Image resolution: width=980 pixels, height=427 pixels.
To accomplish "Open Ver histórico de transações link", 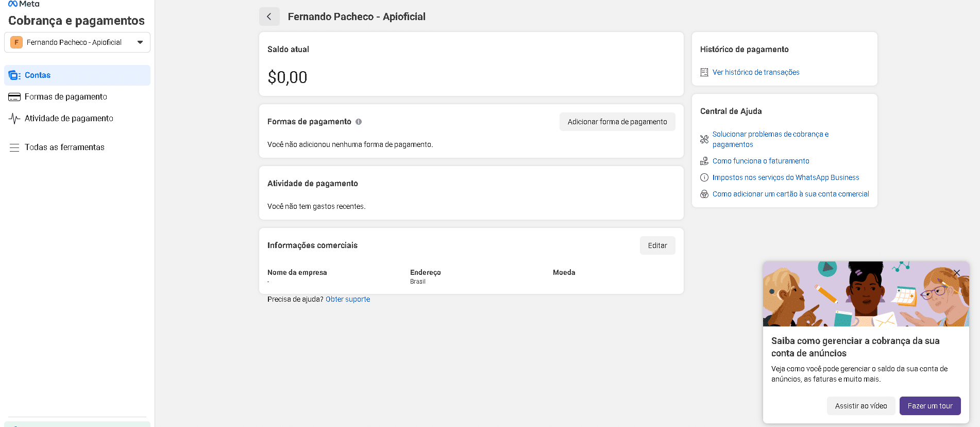I will pyautogui.click(x=756, y=72).
